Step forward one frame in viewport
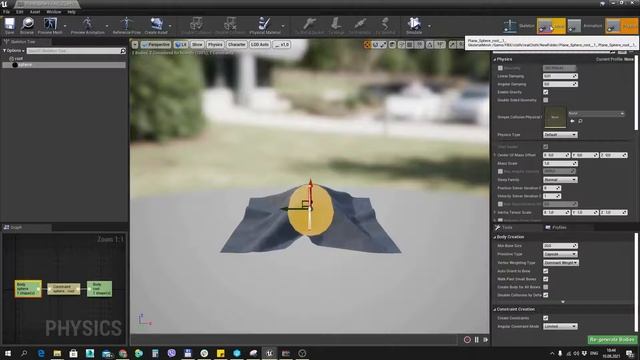 click(486, 340)
